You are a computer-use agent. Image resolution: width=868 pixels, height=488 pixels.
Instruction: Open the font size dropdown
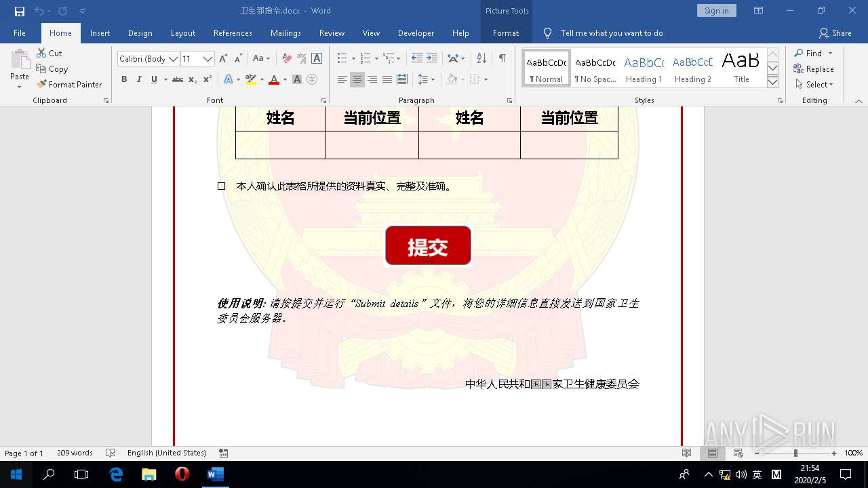[x=208, y=59]
